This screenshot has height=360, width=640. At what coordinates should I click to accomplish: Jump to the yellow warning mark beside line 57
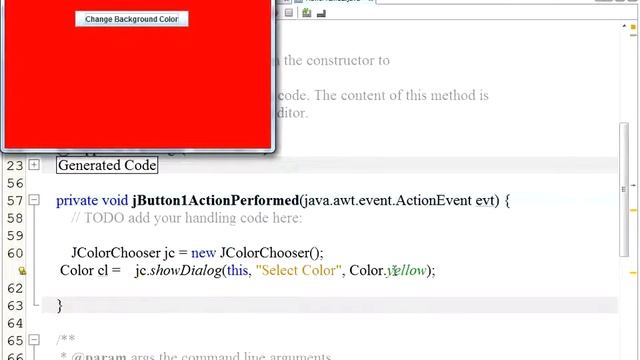coord(633,210)
